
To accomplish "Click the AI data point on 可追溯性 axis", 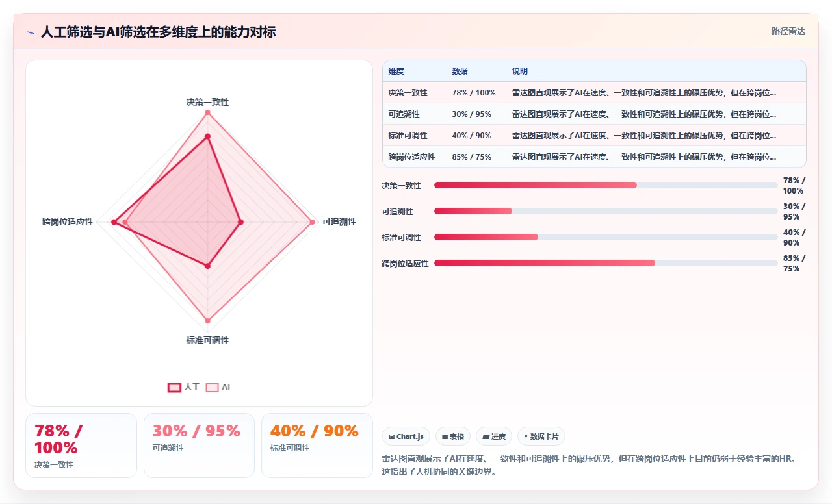I will click(x=312, y=222).
